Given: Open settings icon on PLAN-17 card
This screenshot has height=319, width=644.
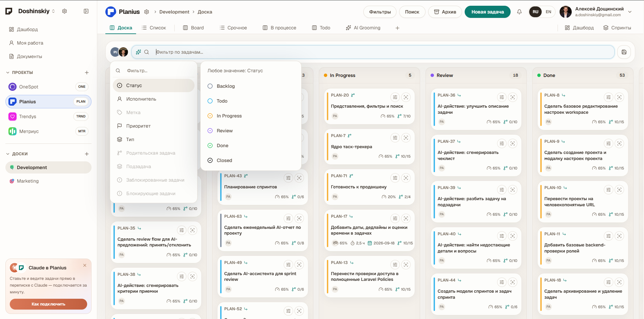Looking at the screenshot, I should pyautogui.click(x=395, y=218).
